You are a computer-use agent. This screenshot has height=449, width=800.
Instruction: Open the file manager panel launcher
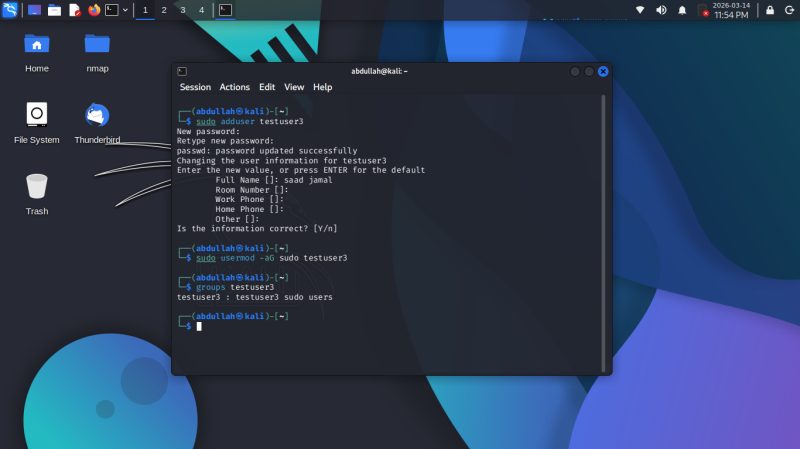pos(54,10)
